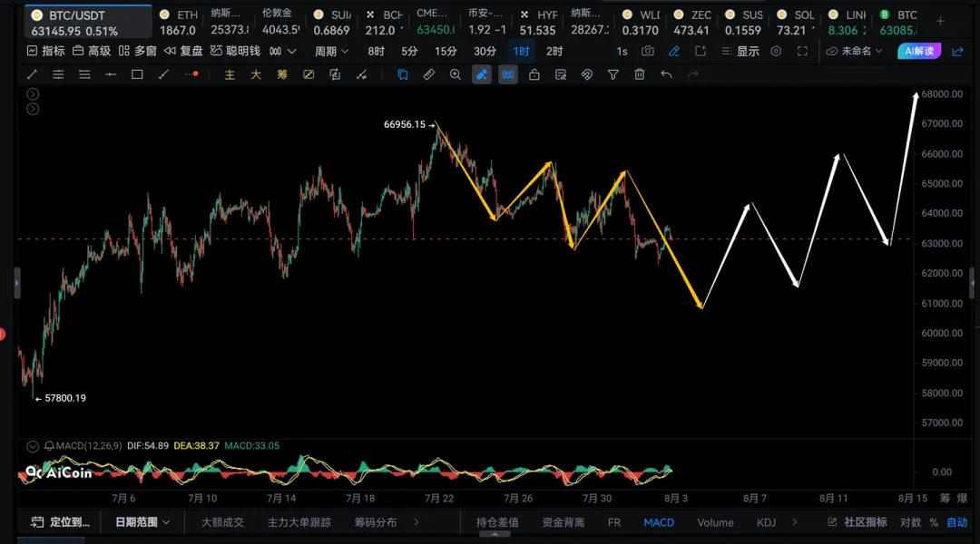Image resolution: width=980 pixels, height=544 pixels.
Task: Select the rectangle drawing tool
Action: point(137,75)
